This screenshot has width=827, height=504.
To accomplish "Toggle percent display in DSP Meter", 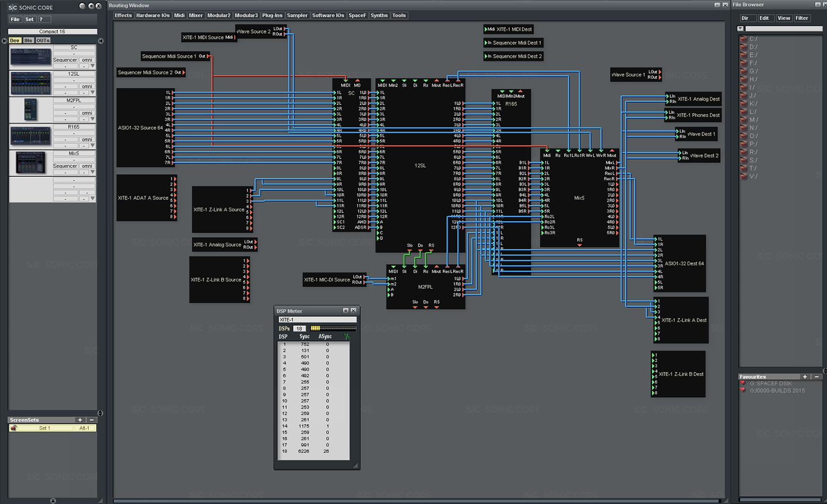I will point(347,337).
